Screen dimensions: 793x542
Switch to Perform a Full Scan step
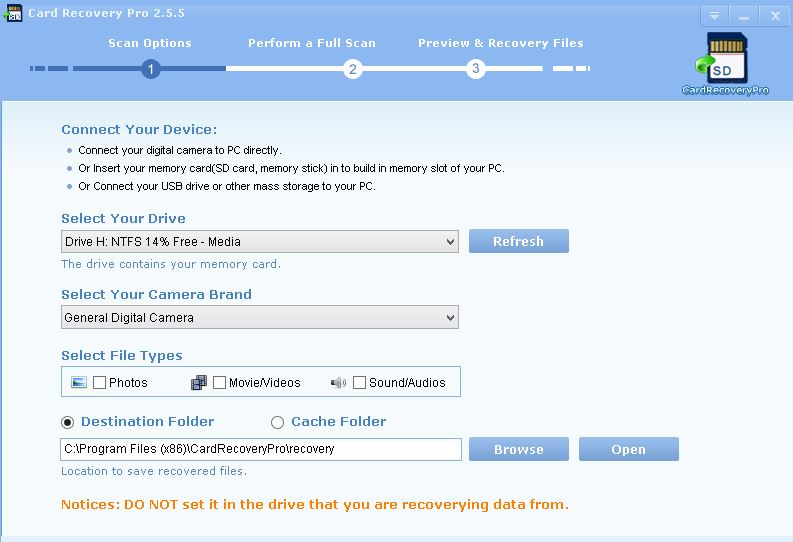[312, 43]
